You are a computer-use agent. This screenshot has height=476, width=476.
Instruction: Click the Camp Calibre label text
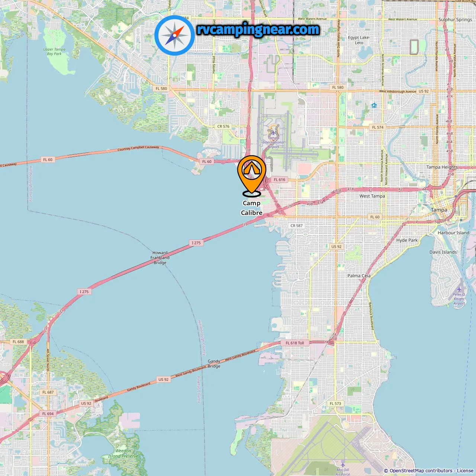tap(252, 208)
